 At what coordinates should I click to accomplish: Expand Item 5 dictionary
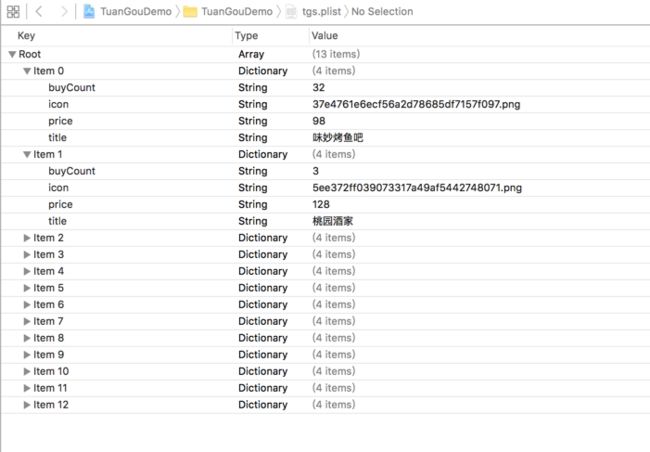tap(27, 288)
